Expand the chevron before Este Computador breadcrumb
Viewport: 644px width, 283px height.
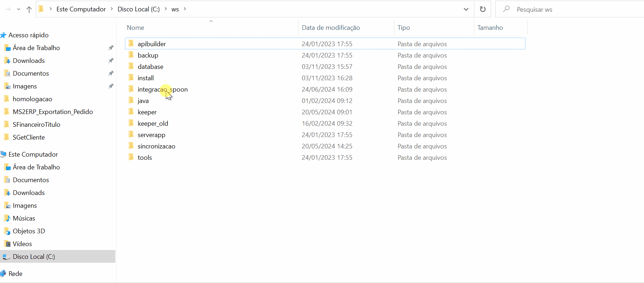click(x=50, y=9)
